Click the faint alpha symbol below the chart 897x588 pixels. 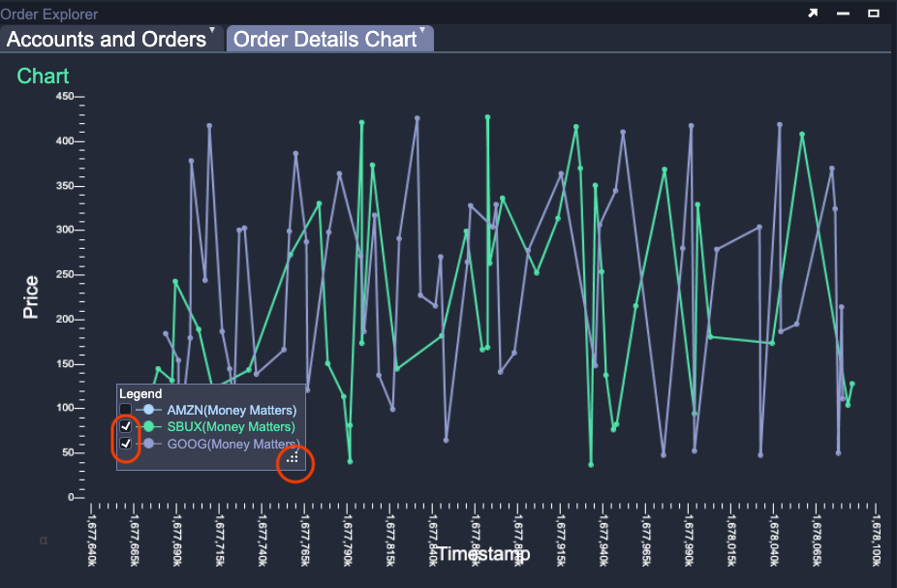tap(44, 539)
